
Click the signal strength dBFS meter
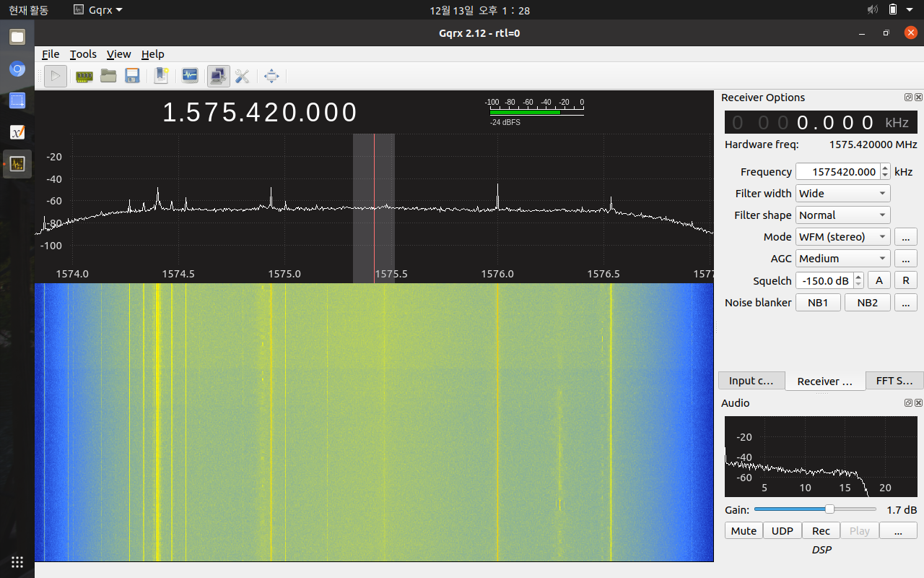(534, 112)
